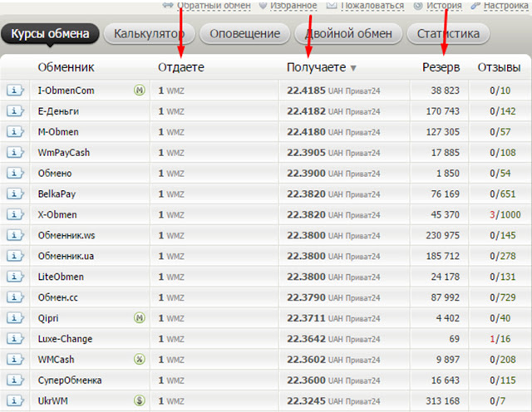The width and height of the screenshot is (532, 412).
Task: Open the WmPayCash exchanger
Action: [x=64, y=153]
